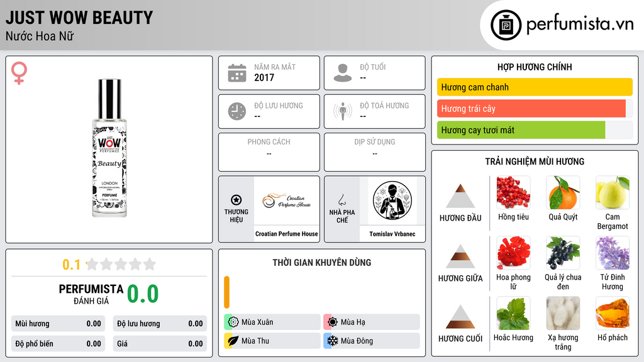Click the Mùi hương 0.00 score row
The image size is (644, 362).
58,324
